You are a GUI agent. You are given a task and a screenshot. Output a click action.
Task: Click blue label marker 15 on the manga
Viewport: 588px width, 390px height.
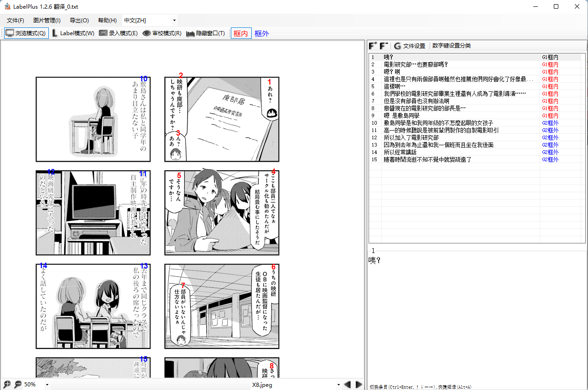(144, 359)
